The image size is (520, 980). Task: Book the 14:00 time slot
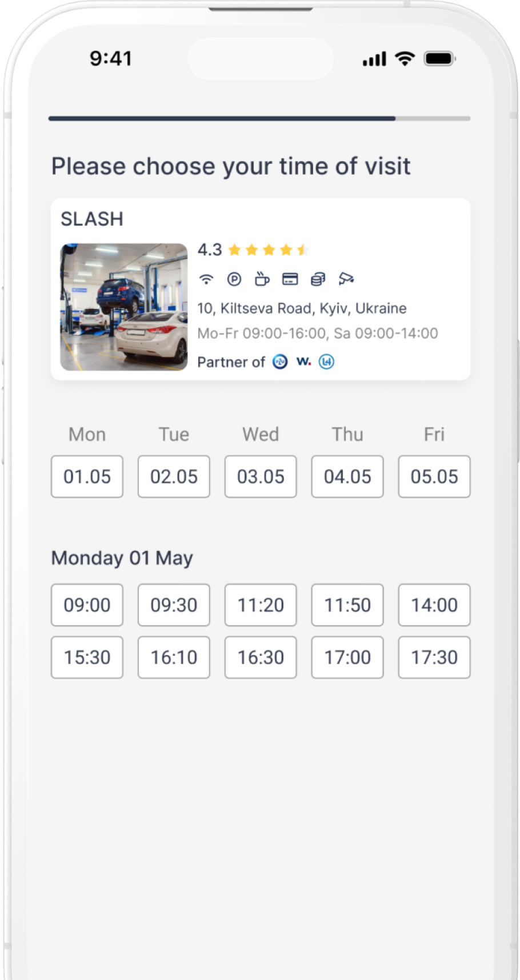coord(434,605)
